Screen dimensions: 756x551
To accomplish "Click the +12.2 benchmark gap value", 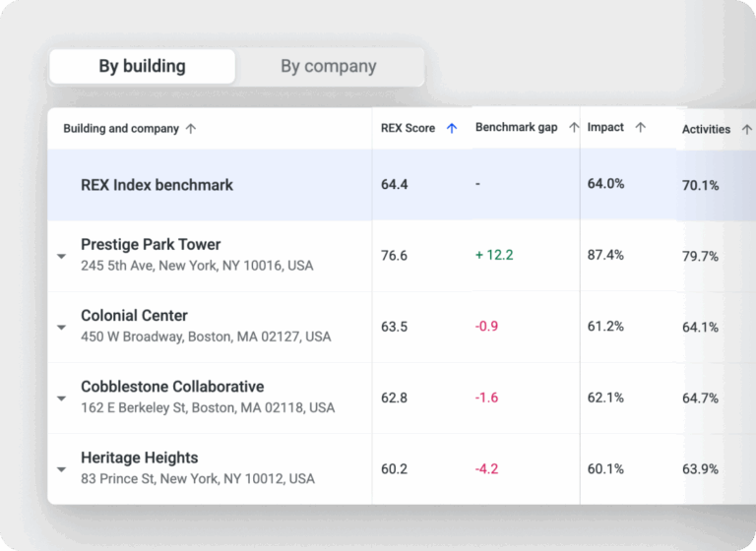I will (x=494, y=255).
